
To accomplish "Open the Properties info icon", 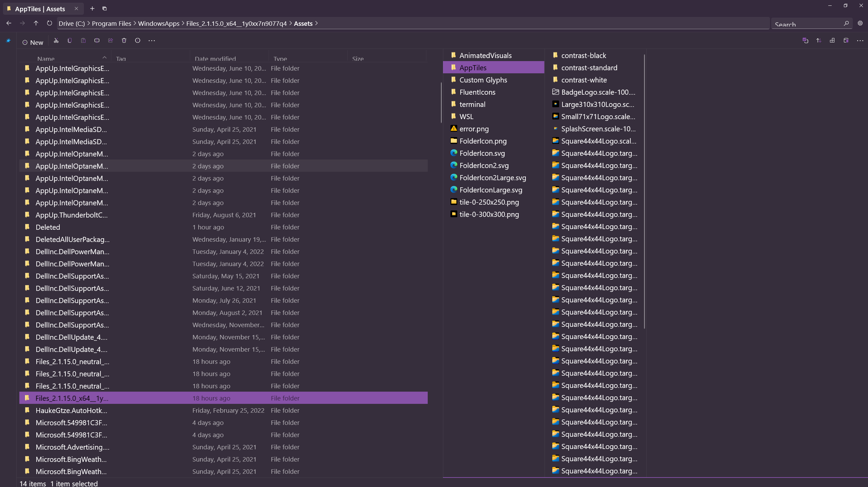I will pyautogui.click(x=137, y=40).
